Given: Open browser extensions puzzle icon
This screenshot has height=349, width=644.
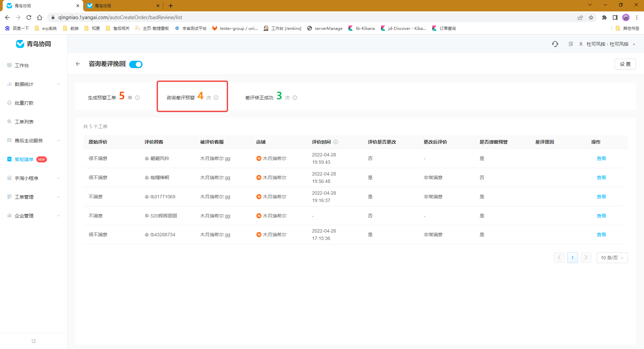Looking at the screenshot, I should (604, 17).
